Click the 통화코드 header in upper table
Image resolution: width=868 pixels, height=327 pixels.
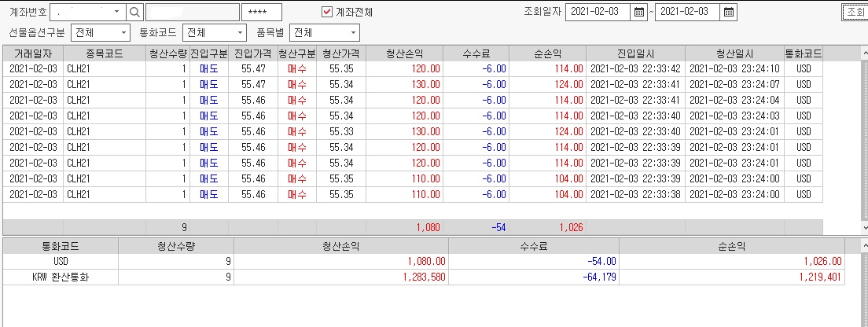tap(804, 53)
